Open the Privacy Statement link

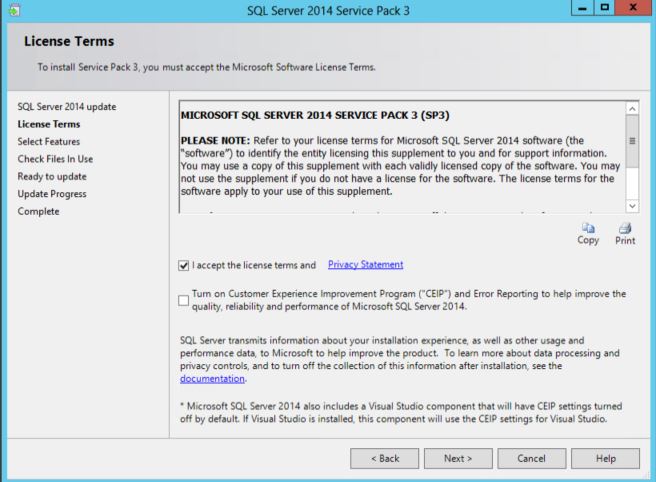(365, 264)
